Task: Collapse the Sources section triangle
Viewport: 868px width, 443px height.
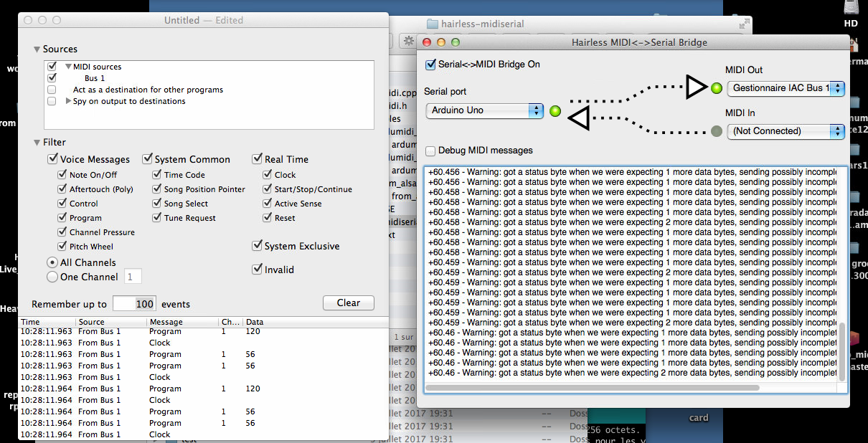Action: click(37, 49)
